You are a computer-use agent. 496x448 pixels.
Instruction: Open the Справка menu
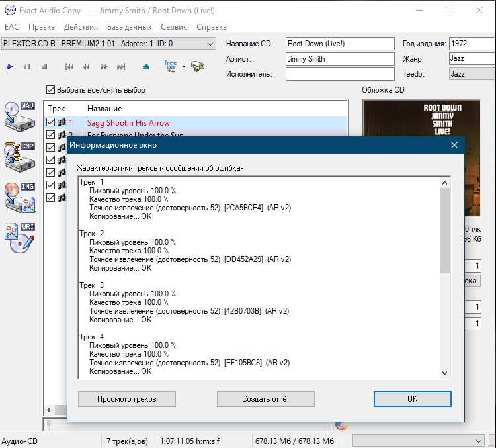[212, 27]
